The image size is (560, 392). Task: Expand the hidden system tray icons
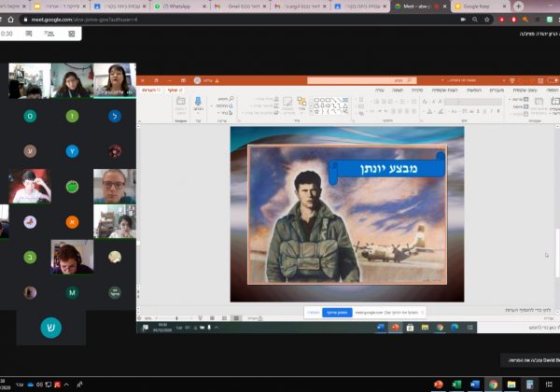(x=66, y=385)
